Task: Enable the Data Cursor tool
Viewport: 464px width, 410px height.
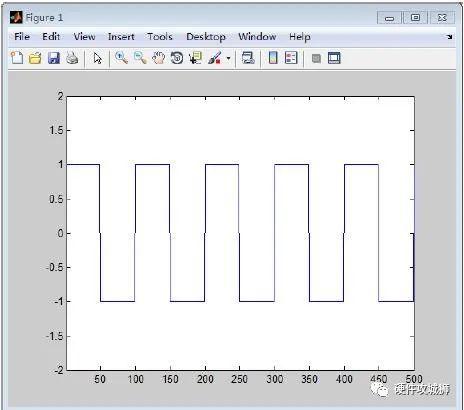Action: tap(195, 58)
